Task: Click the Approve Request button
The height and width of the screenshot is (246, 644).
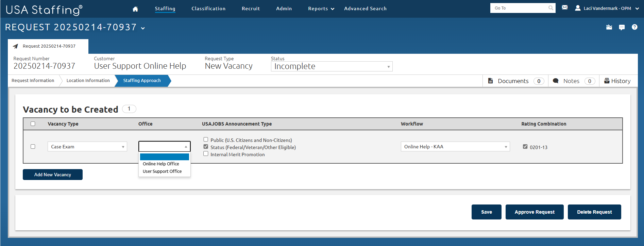Action: 534,212
